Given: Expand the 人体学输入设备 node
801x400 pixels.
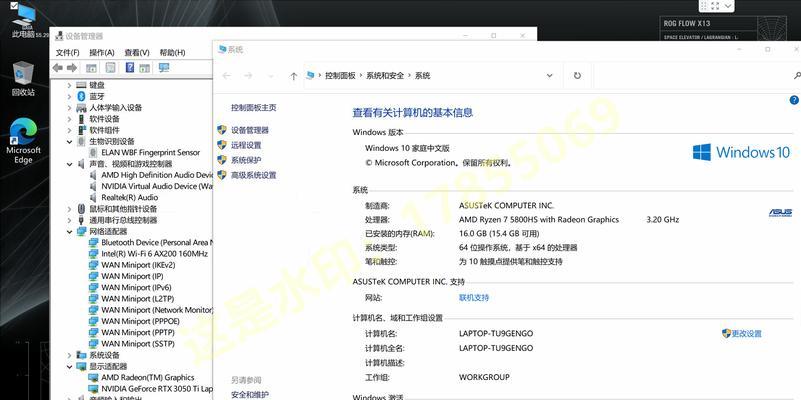Looking at the screenshot, I should [69, 107].
